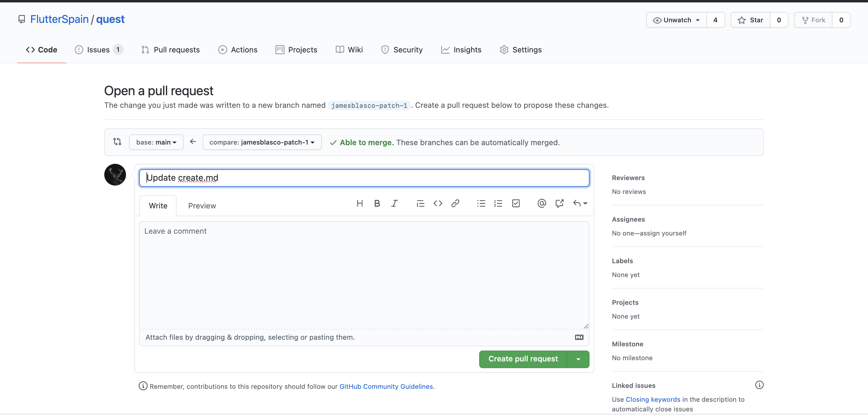Open the Insights tab
868x415 pixels.
[x=461, y=49]
